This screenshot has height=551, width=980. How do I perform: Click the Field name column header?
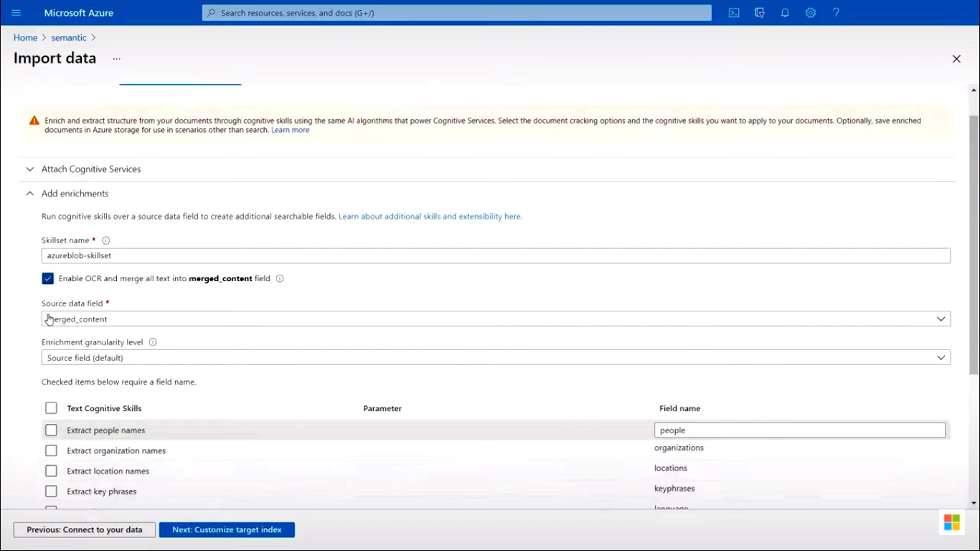[679, 408]
